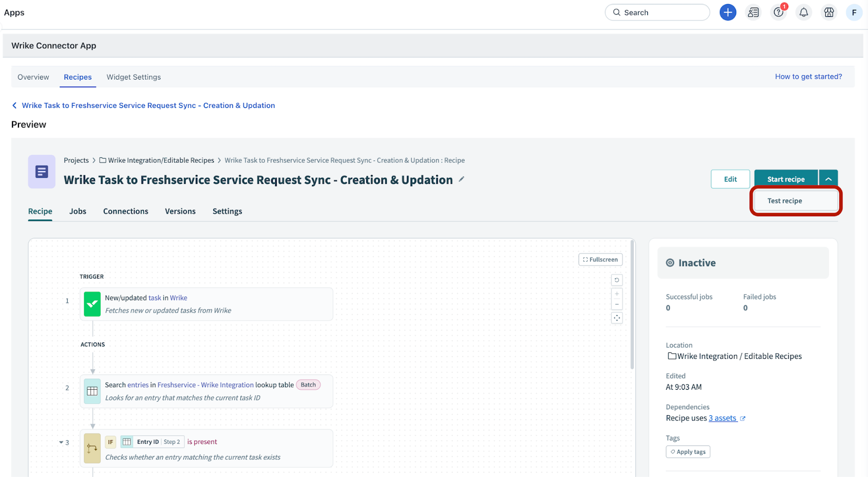The image size is (868, 477).
Task: Click the folder icon in the breadcrumb
Action: click(x=103, y=160)
